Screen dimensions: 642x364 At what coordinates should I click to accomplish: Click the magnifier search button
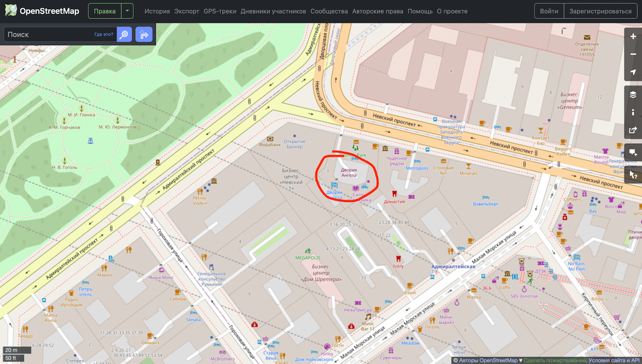(124, 35)
